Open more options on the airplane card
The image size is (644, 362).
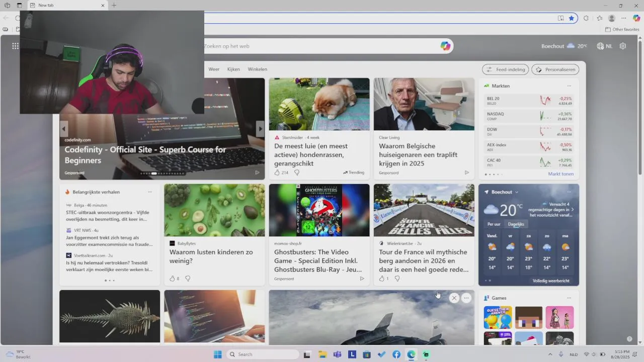coord(466,298)
